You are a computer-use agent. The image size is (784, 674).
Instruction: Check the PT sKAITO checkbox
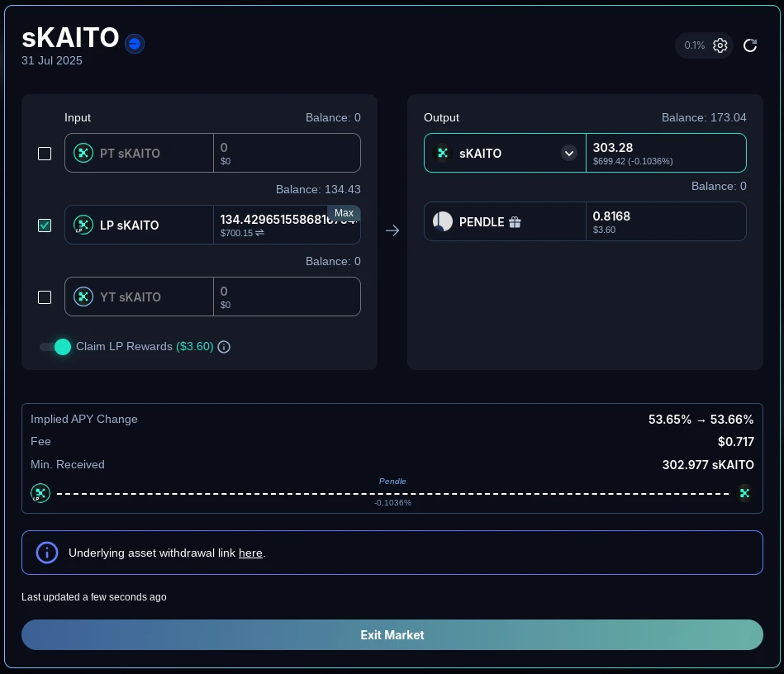[x=45, y=154]
